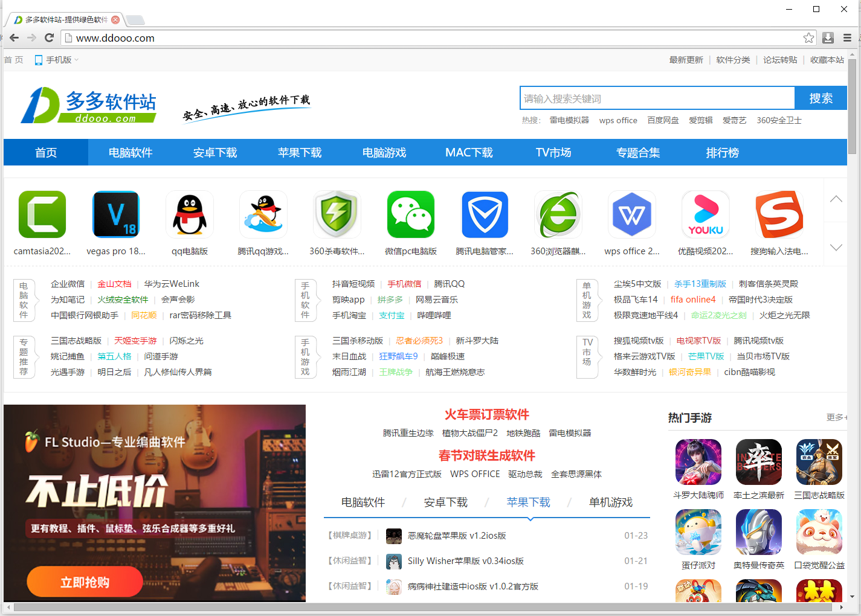This screenshot has height=616, width=861.
Task: Open the TV市场 navigation tab
Action: 553,152
